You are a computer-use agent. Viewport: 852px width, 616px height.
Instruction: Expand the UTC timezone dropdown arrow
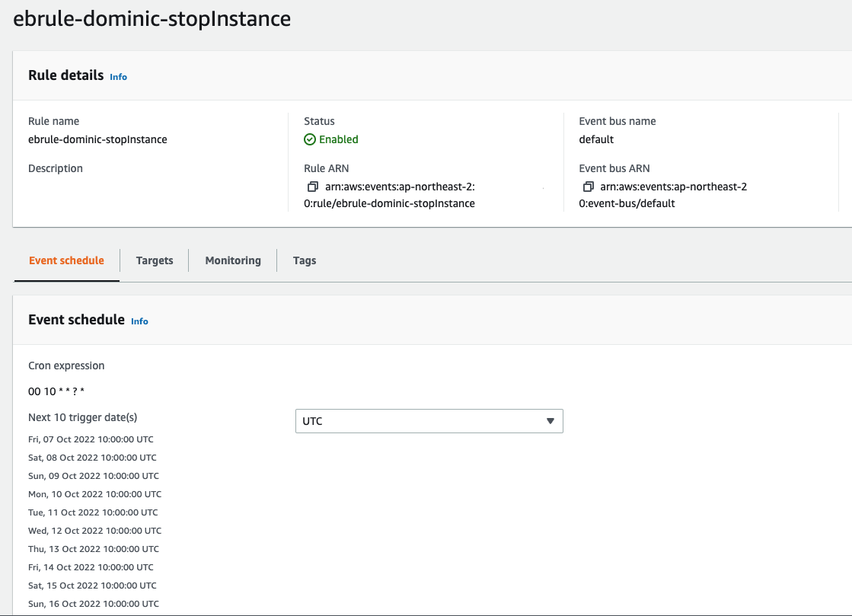tap(550, 421)
